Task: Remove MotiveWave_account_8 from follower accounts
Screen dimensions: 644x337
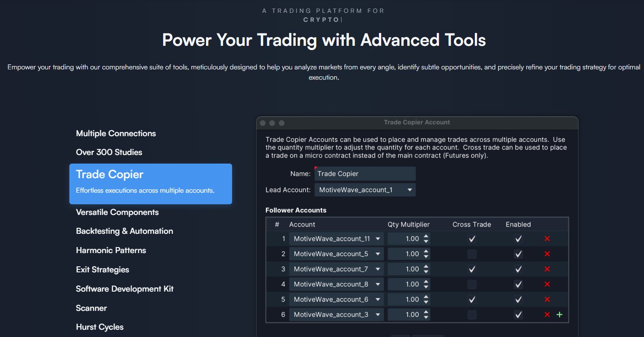Action: tap(547, 284)
